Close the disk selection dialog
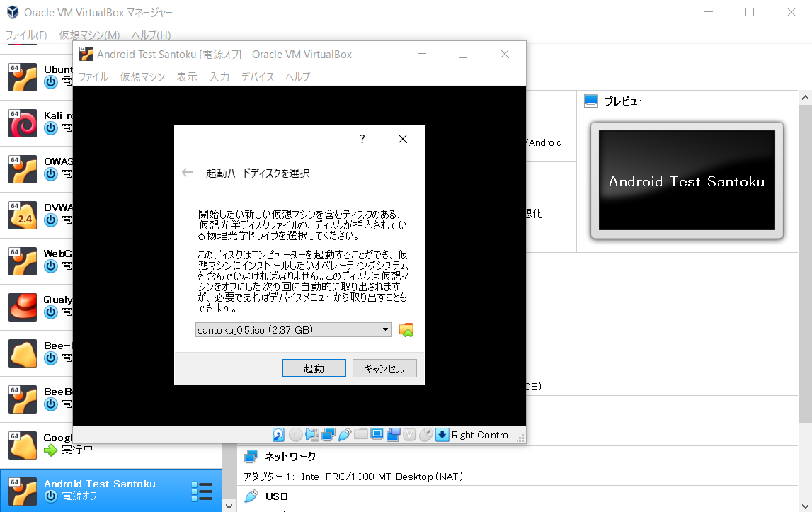The width and height of the screenshot is (812, 512). (402, 139)
